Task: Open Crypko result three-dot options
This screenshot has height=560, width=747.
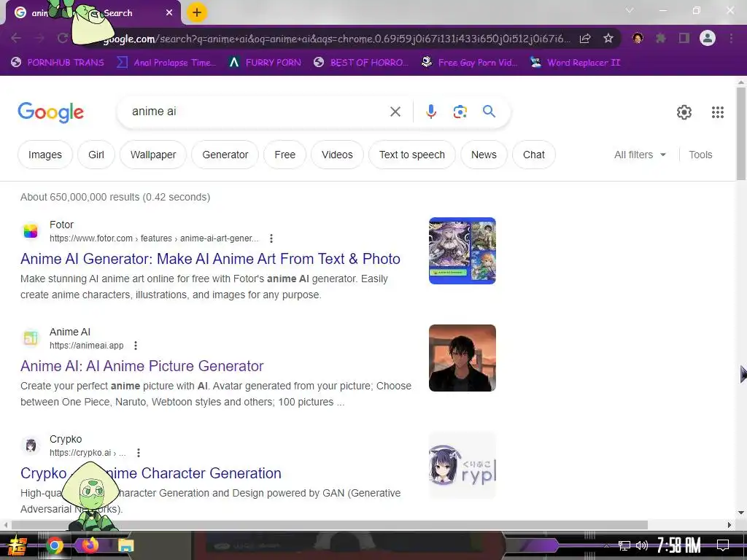Action: coord(138,452)
